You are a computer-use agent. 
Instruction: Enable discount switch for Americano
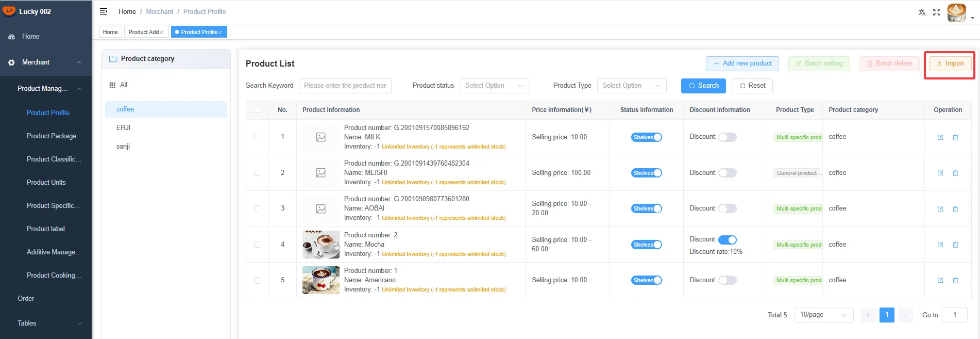(728, 280)
